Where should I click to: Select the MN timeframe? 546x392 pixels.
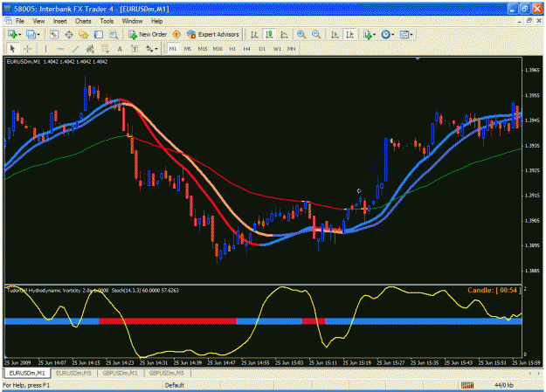point(292,49)
